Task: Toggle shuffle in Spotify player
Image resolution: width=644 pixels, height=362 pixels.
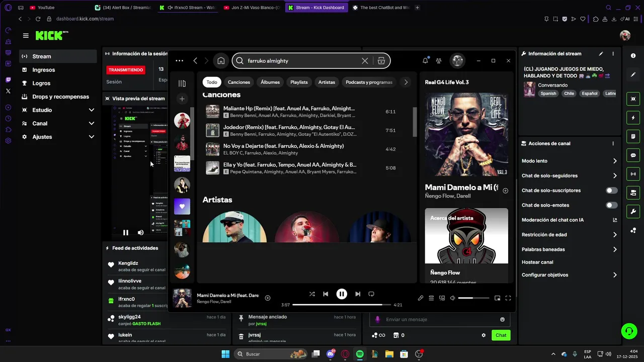Action: click(x=312, y=294)
